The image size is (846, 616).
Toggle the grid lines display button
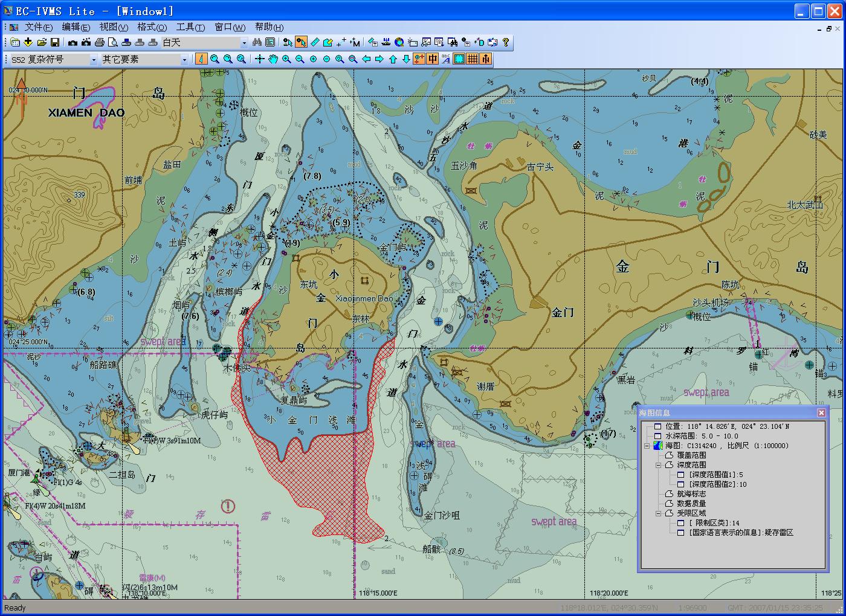pos(473,59)
